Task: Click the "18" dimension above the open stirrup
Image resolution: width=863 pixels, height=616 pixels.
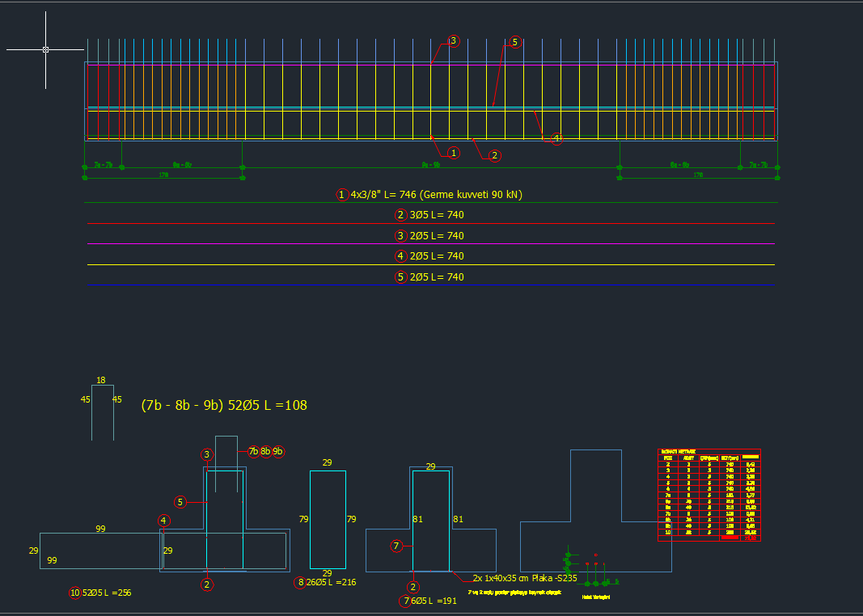Action: (101, 380)
